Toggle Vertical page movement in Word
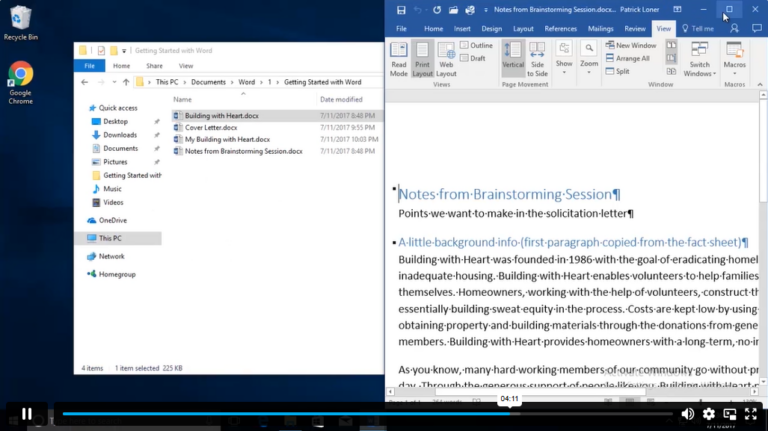Screen dimensions: 768x431 513,59
